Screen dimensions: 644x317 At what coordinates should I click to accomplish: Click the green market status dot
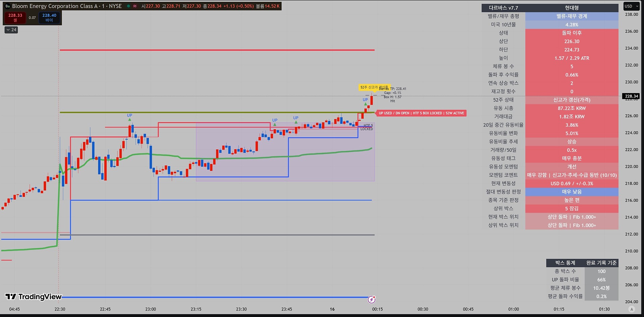(x=128, y=6)
